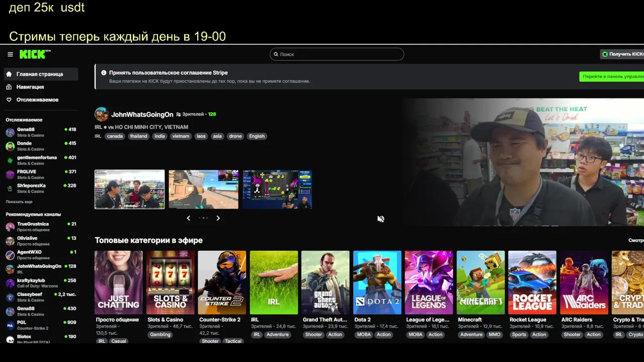Click Перейти в панель управления button
The width and height of the screenshot is (644, 362).
point(612,76)
